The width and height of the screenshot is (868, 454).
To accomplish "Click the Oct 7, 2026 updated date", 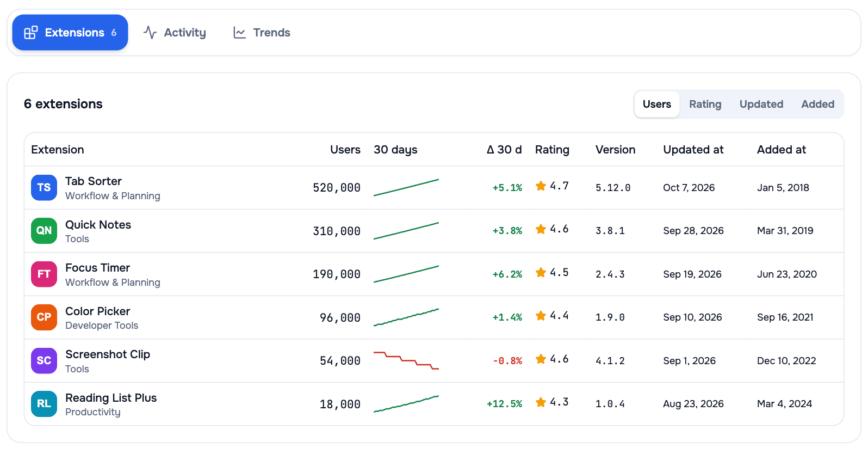I will point(689,188).
